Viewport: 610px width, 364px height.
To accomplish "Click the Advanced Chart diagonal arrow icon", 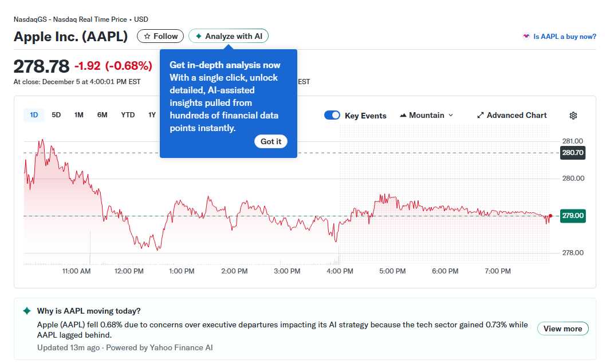I will tap(480, 115).
